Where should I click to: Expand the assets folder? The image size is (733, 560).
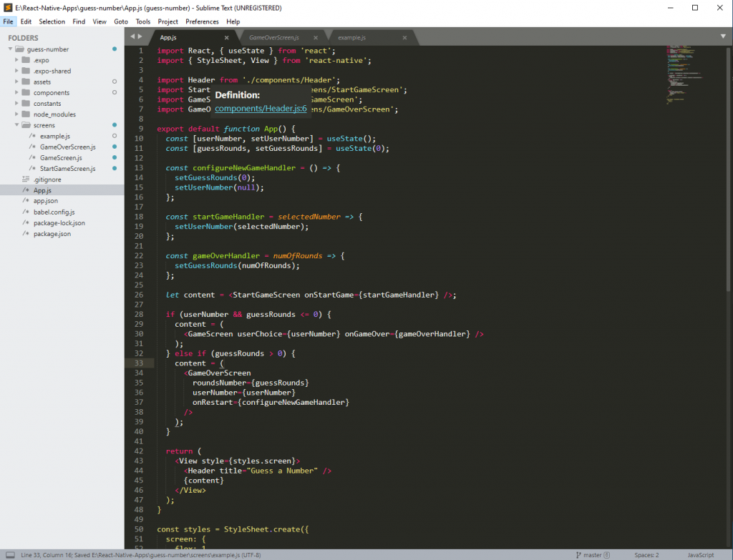17,82
